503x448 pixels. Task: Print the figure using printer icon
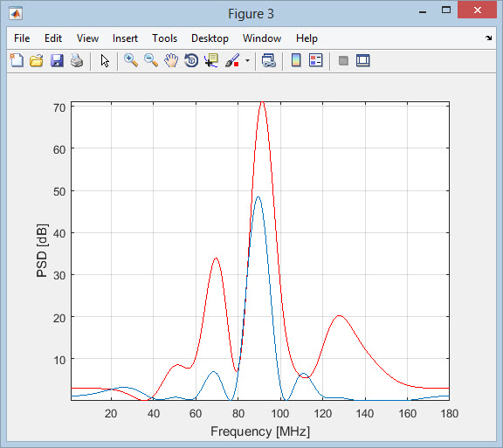(x=77, y=60)
